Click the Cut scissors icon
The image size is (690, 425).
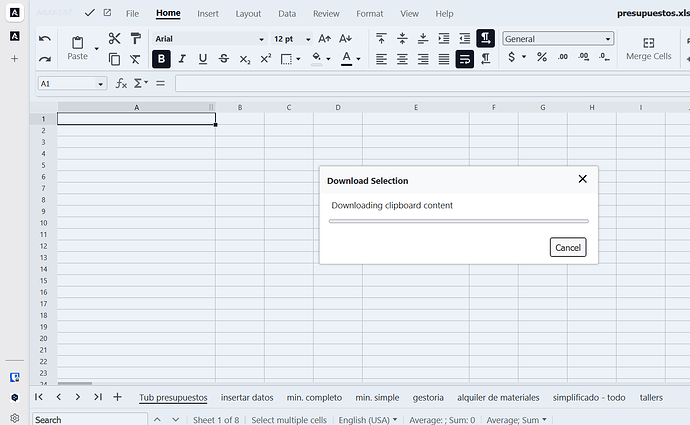point(114,39)
